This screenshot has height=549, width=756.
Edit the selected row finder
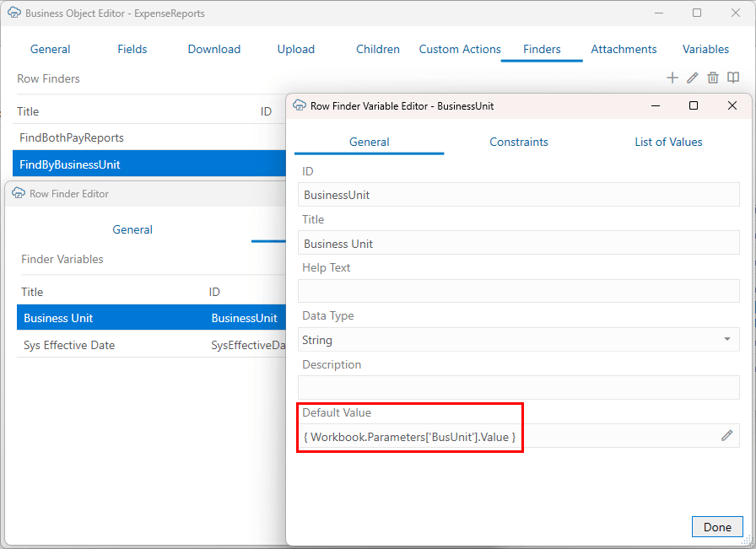coord(693,78)
